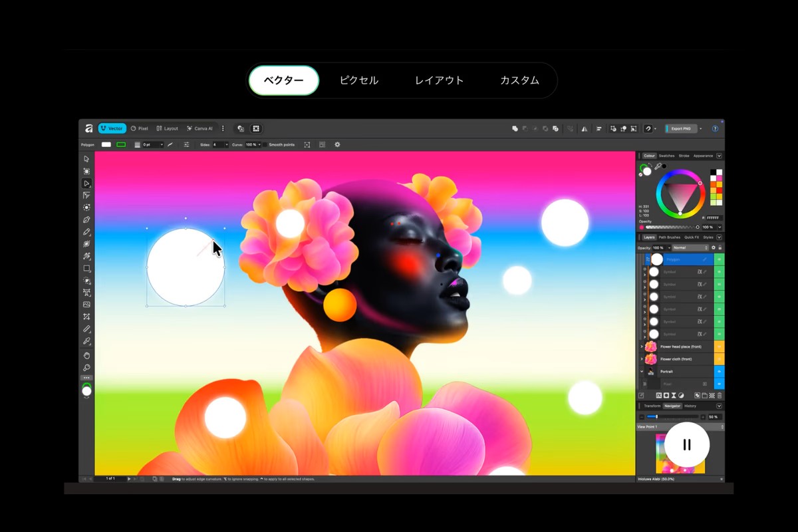Select the Crop tool
The height and width of the screenshot is (532, 798).
[x=86, y=317]
